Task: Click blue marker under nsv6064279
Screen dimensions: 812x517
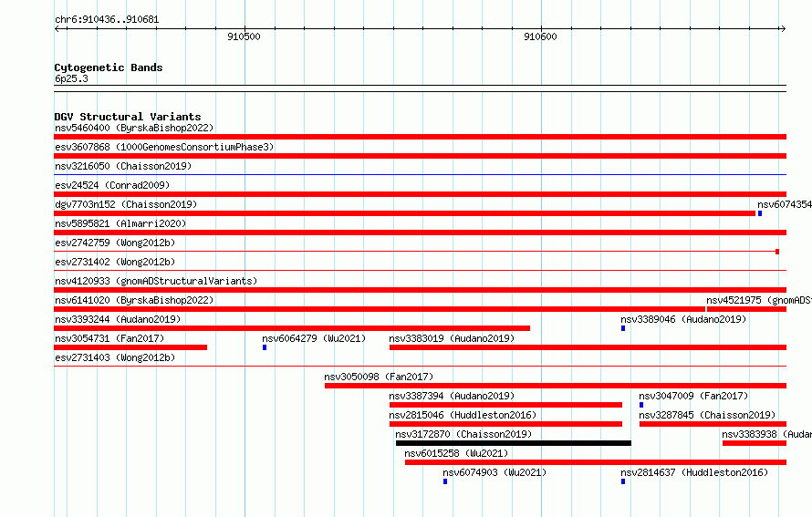Action: pyautogui.click(x=265, y=347)
